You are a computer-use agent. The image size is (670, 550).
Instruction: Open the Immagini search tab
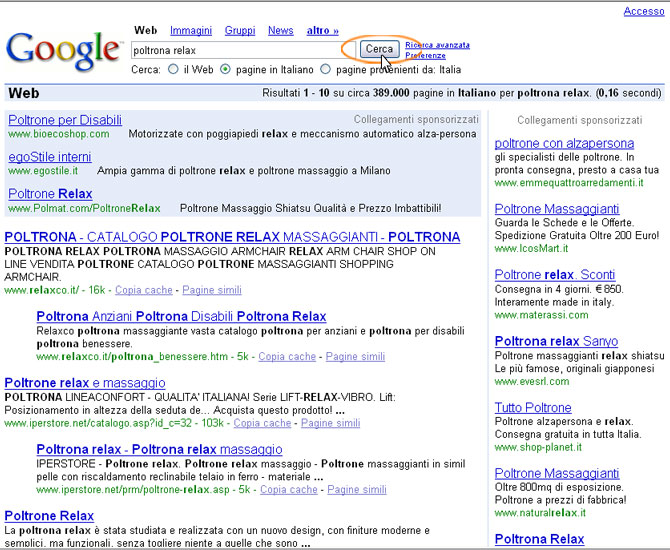point(191,31)
